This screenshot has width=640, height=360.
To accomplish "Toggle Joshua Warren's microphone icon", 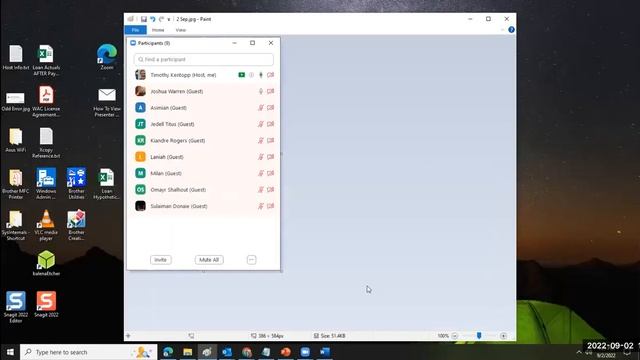I will [x=261, y=91].
